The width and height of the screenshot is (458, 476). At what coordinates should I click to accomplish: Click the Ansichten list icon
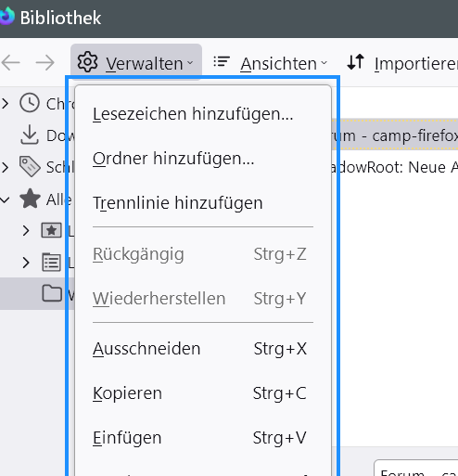coord(222,61)
